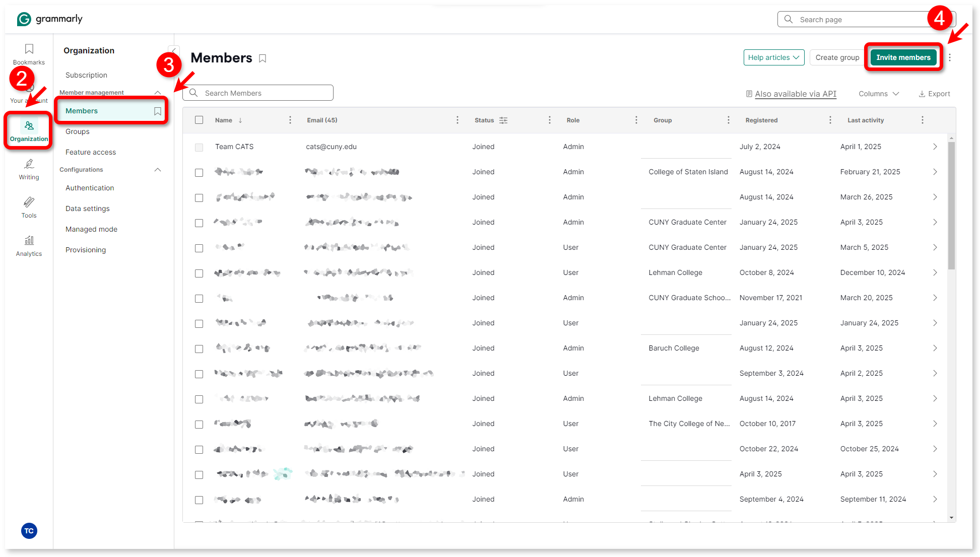
Task: Open details arrow for Baruch College row
Action: pos(935,348)
